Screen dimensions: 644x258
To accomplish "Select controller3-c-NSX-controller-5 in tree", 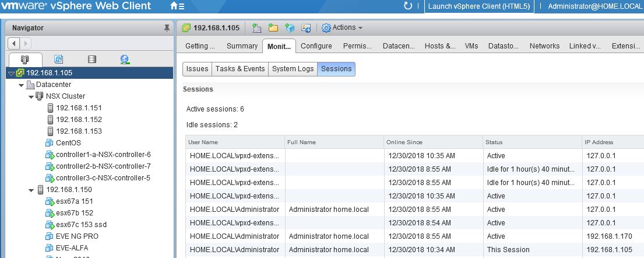I will click(x=103, y=178).
